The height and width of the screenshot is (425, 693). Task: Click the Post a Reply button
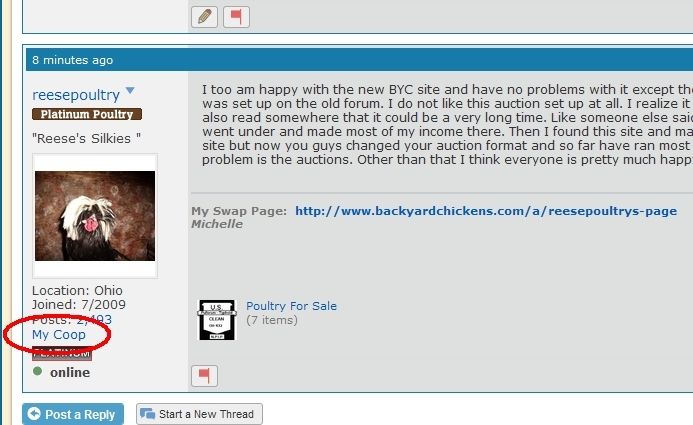tap(73, 414)
